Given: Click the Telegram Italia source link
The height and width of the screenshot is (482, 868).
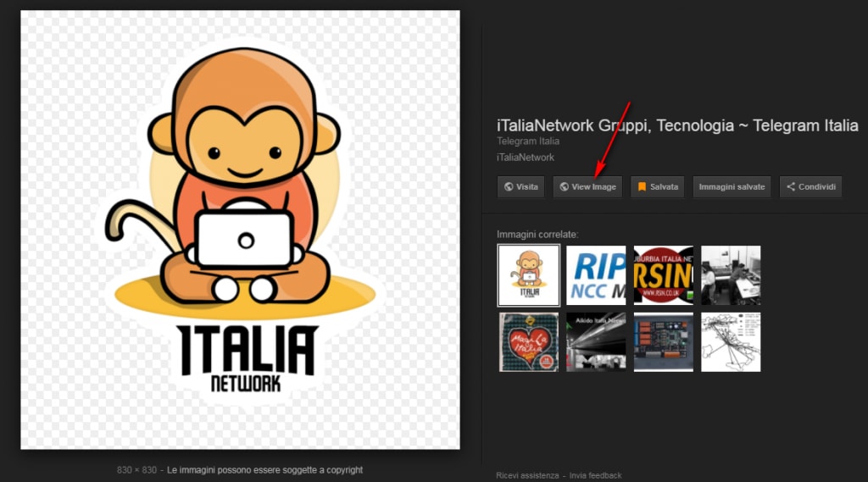Looking at the screenshot, I should [528, 141].
